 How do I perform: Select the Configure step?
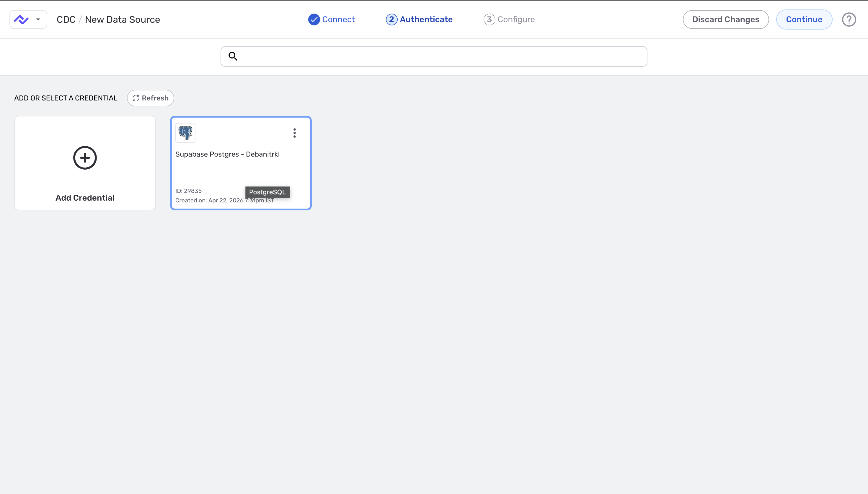point(509,19)
